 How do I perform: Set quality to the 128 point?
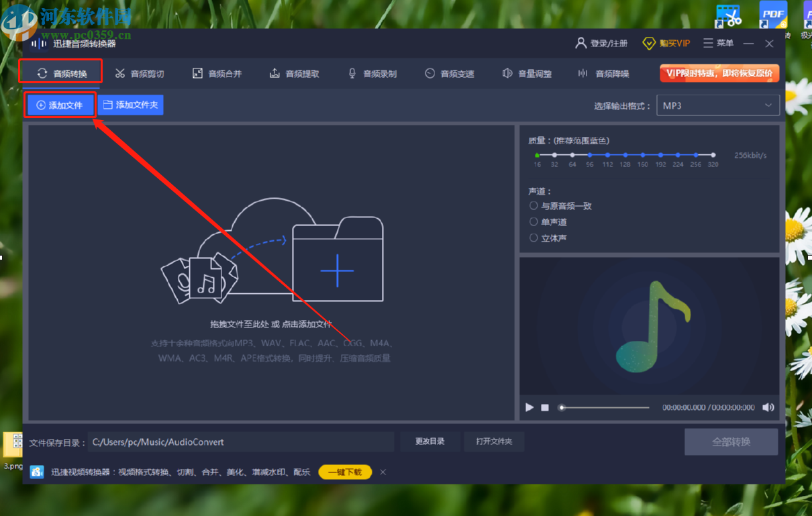[x=625, y=155]
